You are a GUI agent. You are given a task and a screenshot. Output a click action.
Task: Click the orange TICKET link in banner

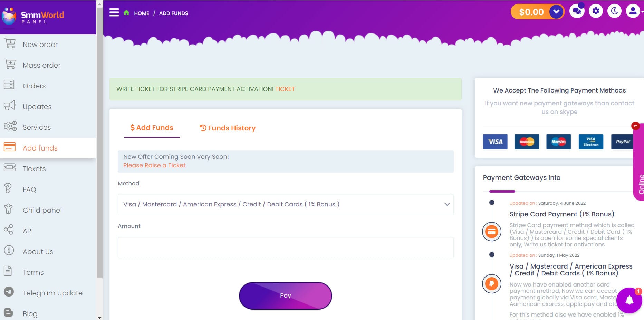pyautogui.click(x=285, y=89)
